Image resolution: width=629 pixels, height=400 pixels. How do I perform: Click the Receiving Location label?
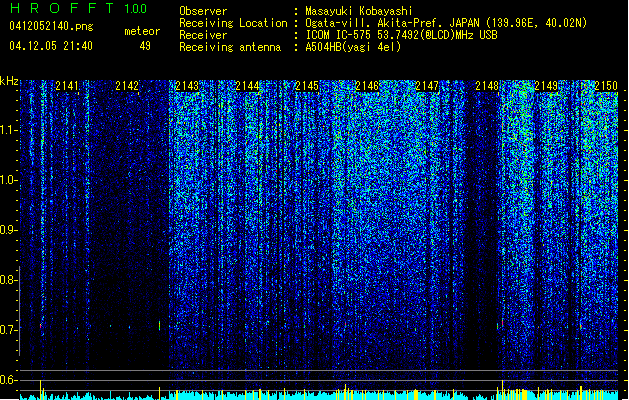click(x=233, y=23)
